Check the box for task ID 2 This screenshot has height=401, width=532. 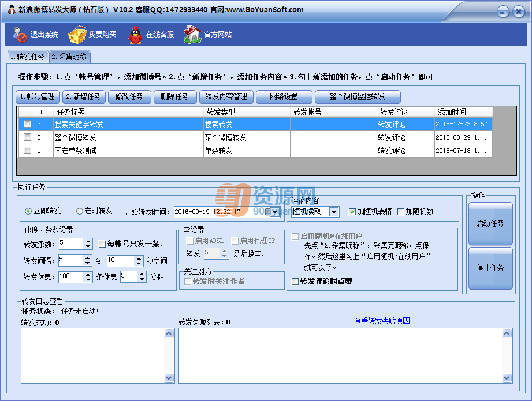click(28, 137)
